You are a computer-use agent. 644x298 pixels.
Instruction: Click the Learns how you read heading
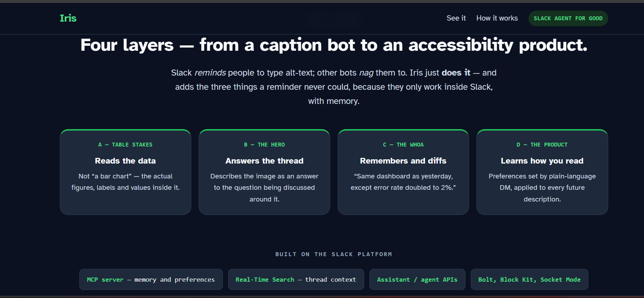(542, 161)
